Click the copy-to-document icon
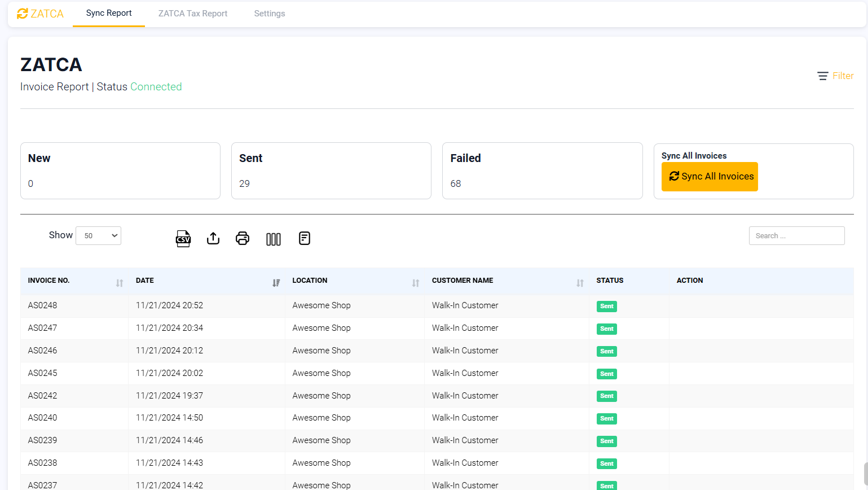The height and width of the screenshot is (490, 868). 304,238
